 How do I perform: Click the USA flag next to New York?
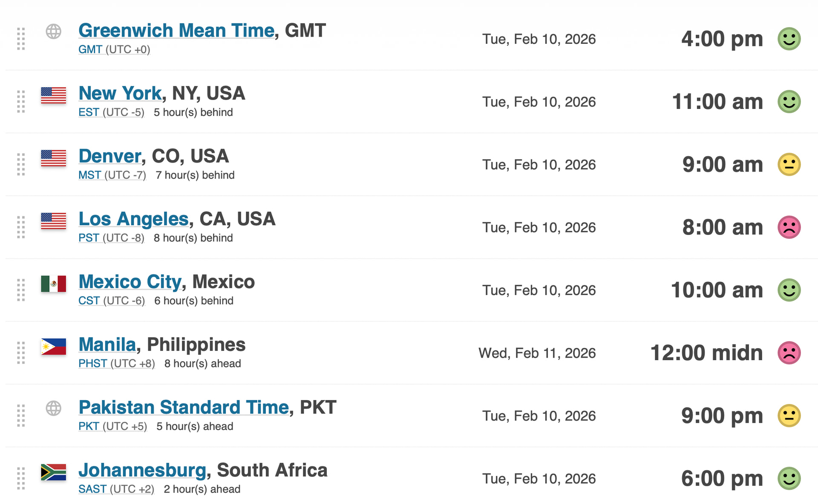click(54, 95)
